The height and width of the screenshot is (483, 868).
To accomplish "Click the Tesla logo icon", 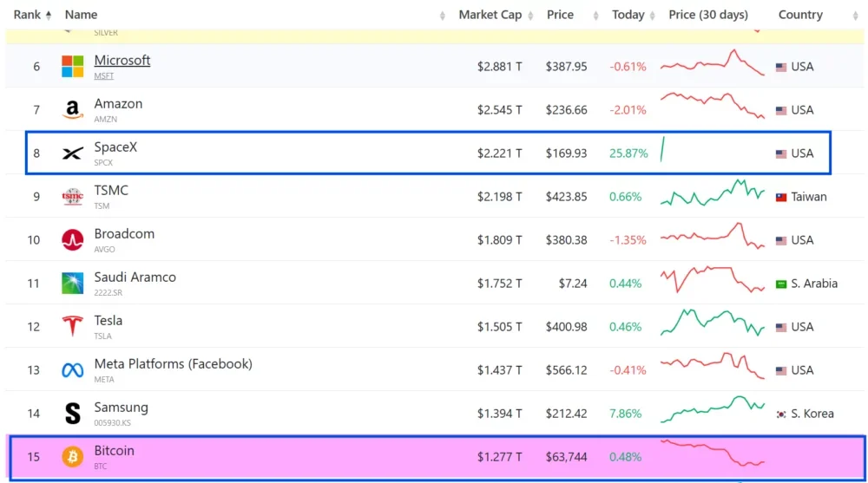I will 73,326.
